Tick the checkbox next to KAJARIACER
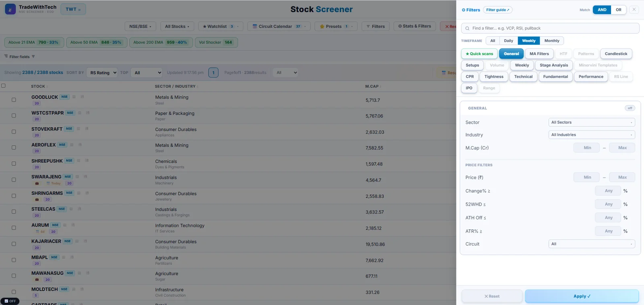The image size is (644, 305). (x=14, y=244)
